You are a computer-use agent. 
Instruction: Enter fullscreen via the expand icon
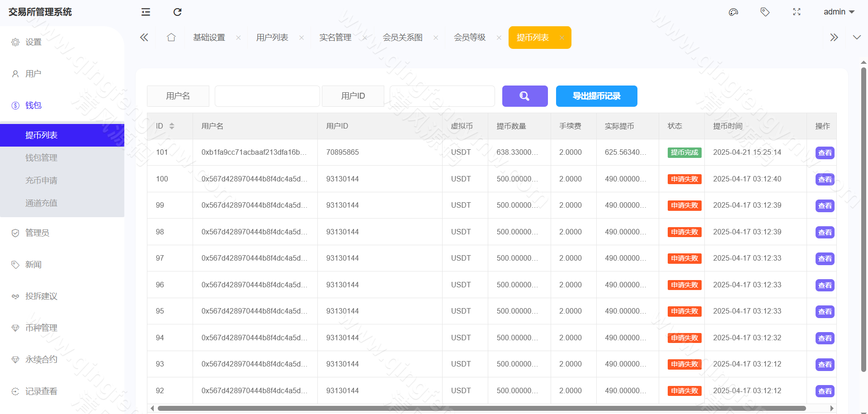[x=797, y=12]
